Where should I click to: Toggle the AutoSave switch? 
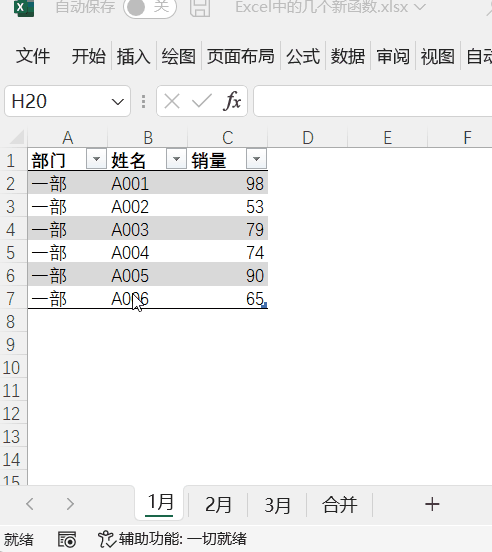click(150, 7)
